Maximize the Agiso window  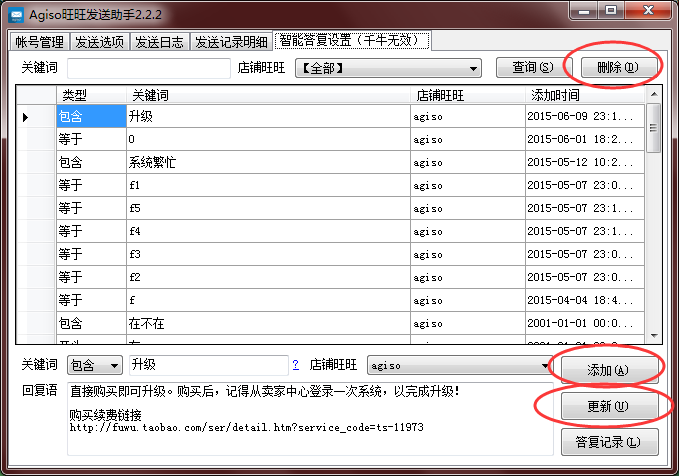[611, 10]
